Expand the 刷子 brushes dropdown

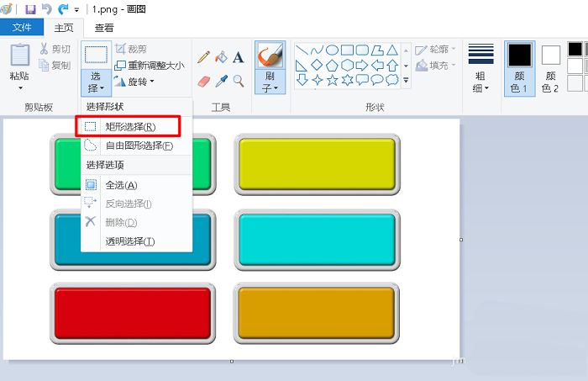270,82
